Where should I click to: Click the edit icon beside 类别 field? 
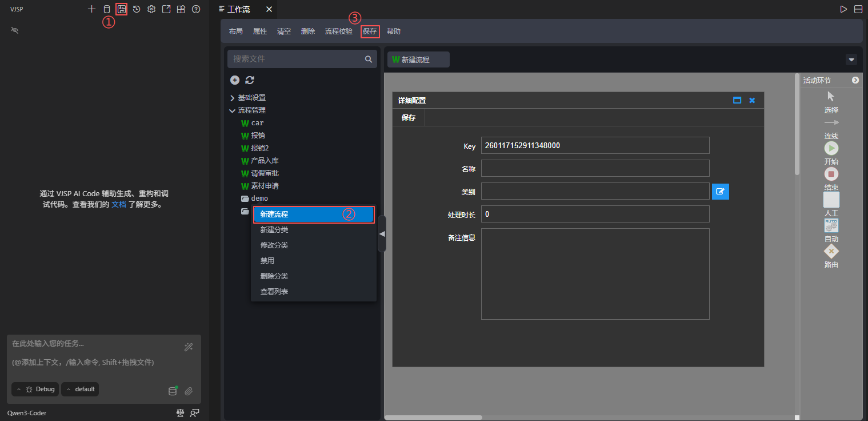(720, 192)
